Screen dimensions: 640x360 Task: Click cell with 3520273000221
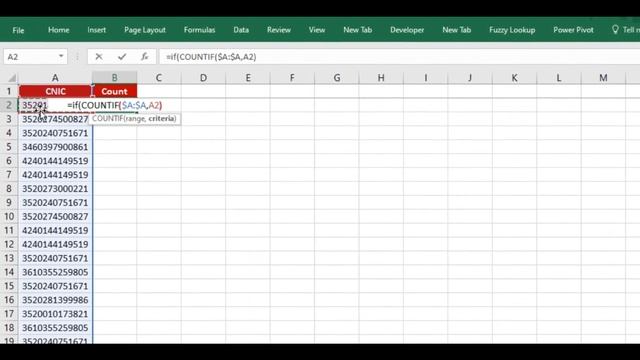click(55, 189)
